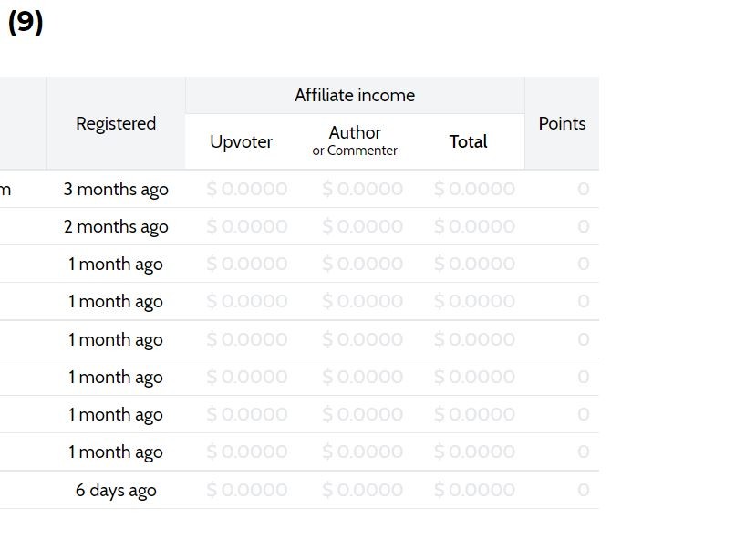Click the Upvoter income in the 3 months row
Screen dimensions: 756x540
tap(247, 189)
